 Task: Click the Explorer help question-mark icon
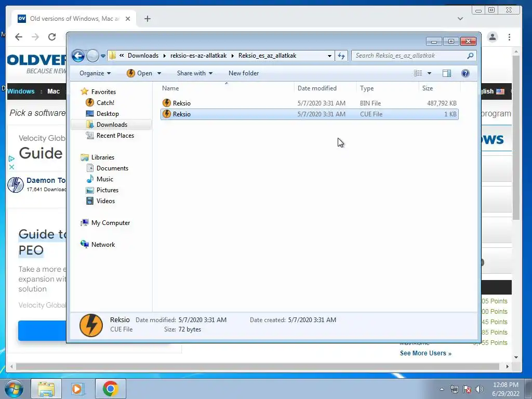(x=465, y=73)
